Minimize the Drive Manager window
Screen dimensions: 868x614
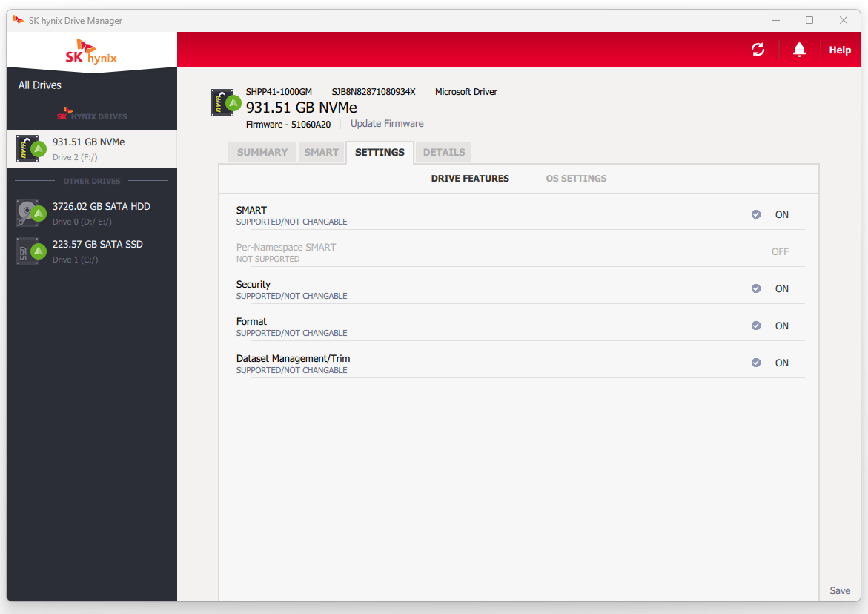[x=776, y=21]
